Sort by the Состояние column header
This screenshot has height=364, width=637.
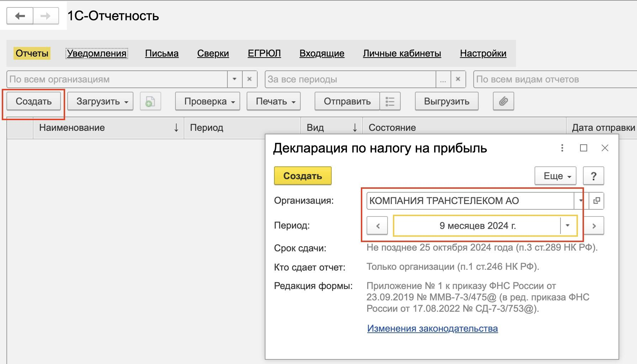click(x=464, y=128)
